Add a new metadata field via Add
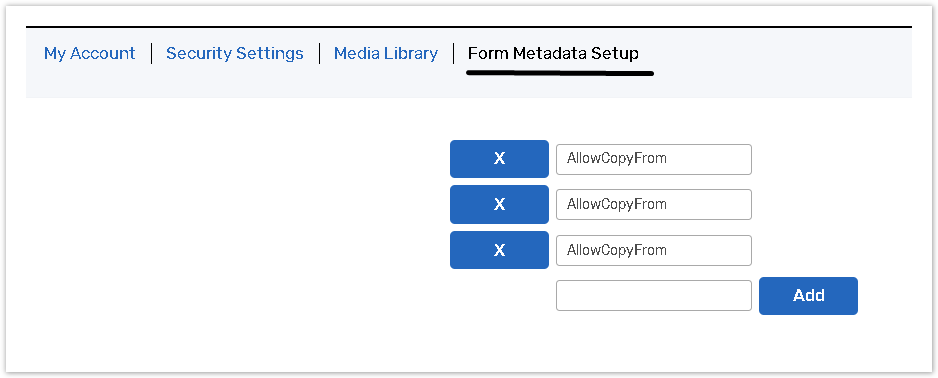 [x=808, y=295]
